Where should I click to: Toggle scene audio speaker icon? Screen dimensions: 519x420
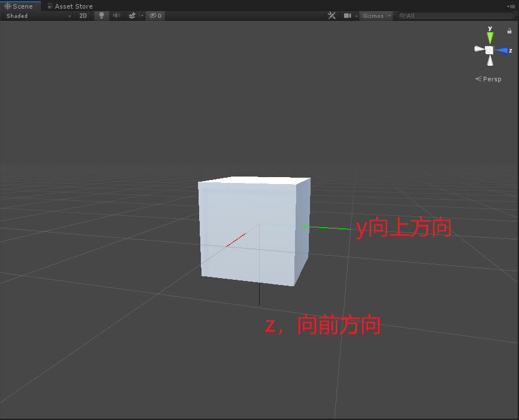point(116,16)
